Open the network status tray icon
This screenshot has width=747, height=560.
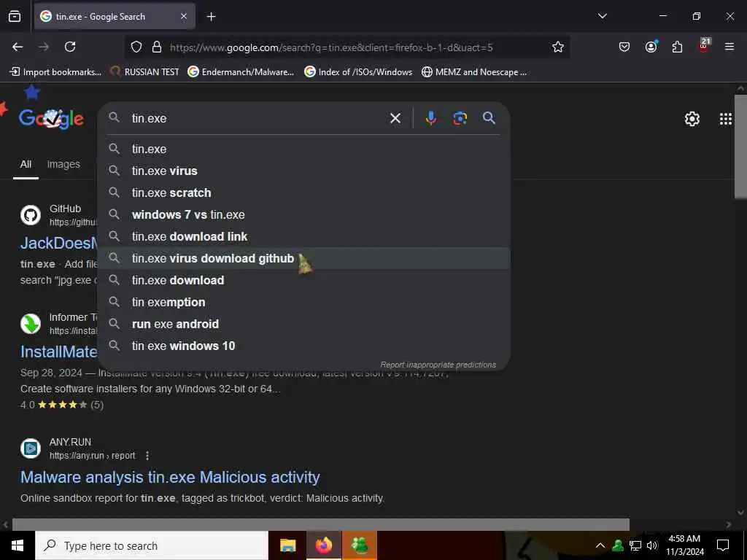pos(635,545)
